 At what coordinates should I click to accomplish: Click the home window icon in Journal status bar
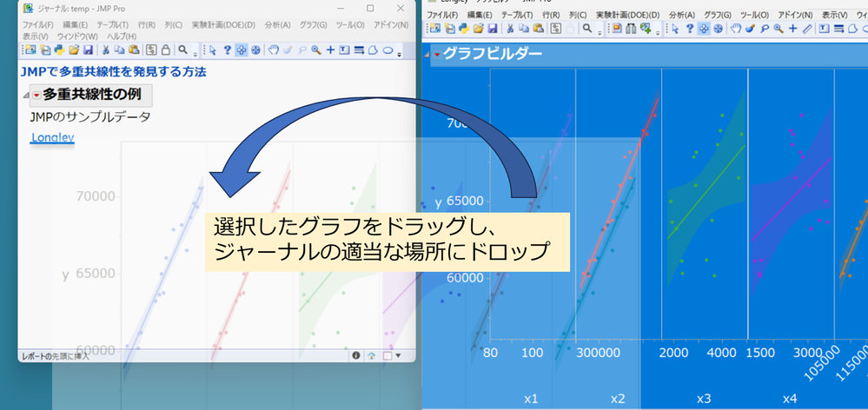point(372,356)
